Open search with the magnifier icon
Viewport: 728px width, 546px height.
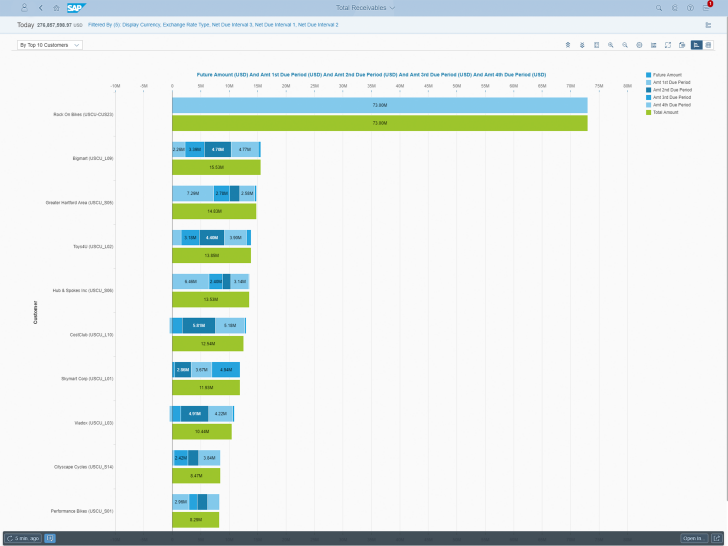(x=659, y=8)
